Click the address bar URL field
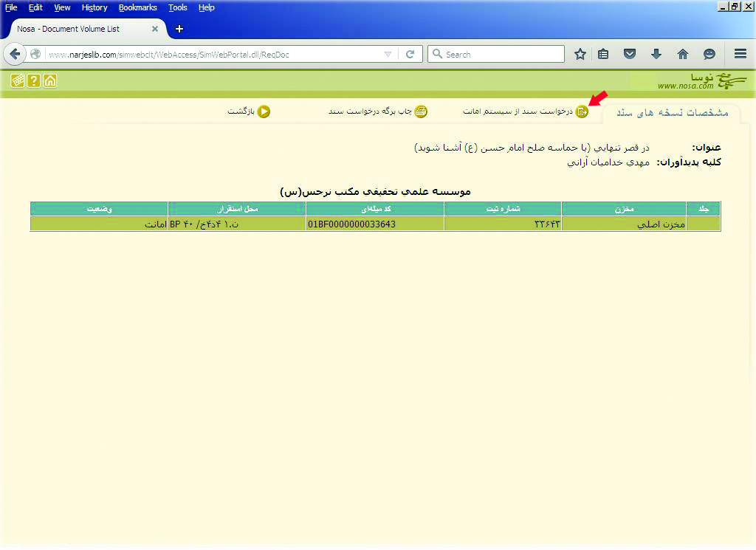Screen dimensions: 756x550 [215, 55]
